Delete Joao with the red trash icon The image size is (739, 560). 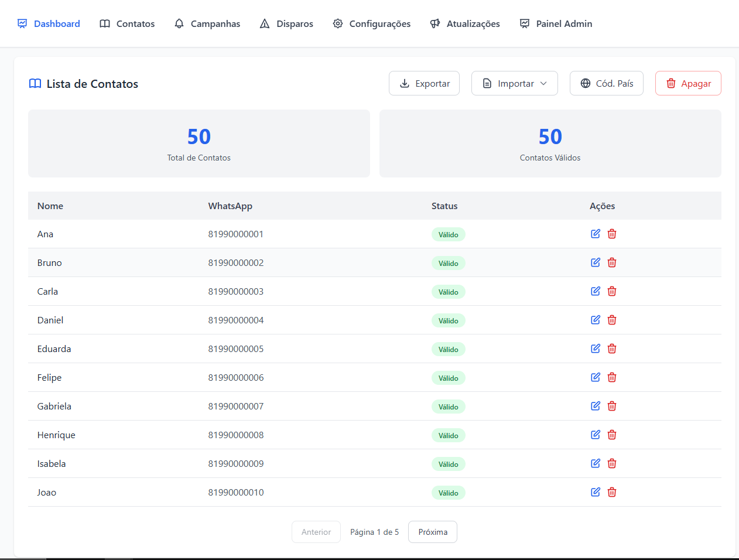tap(612, 492)
